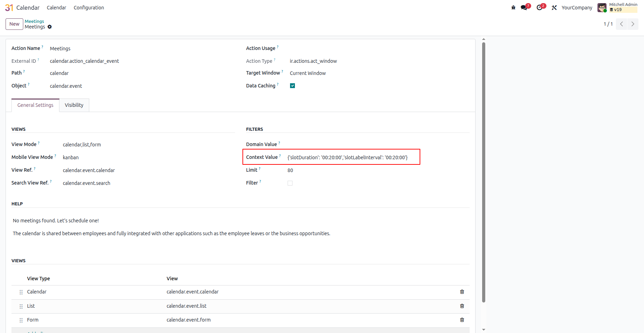Image resolution: width=644 pixels, height=333 pixels.
Task: Open the Calendar menu
Action: coord(56,8)
